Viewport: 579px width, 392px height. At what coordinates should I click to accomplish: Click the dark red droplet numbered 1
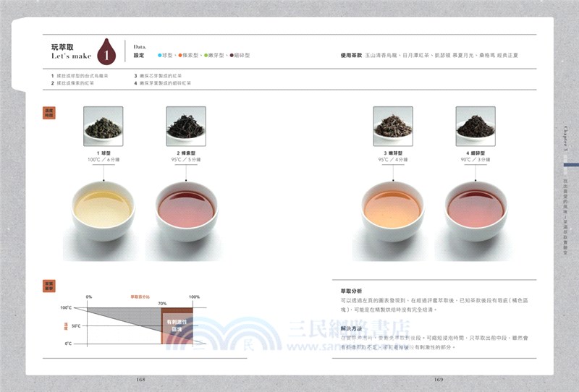[106, 51]
